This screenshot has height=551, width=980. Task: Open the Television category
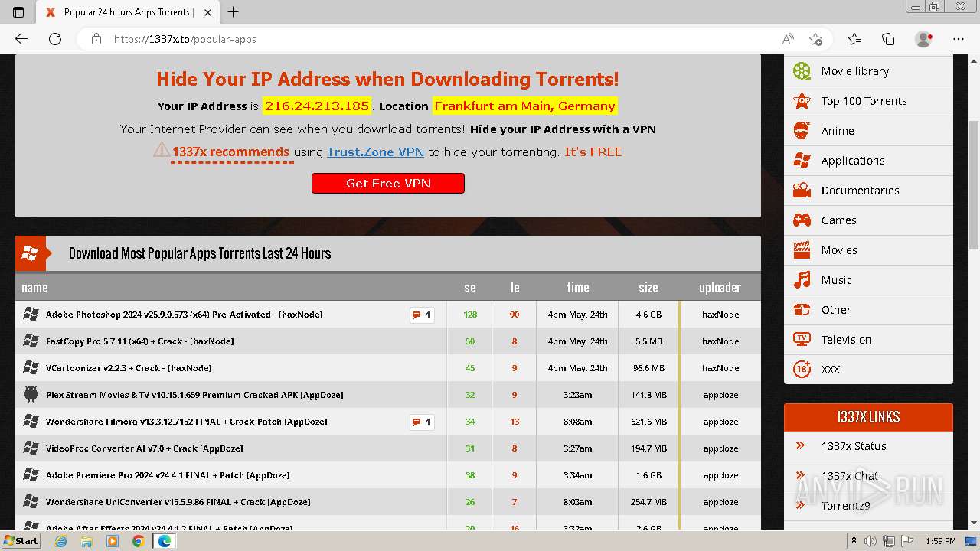tap(846, 340)
